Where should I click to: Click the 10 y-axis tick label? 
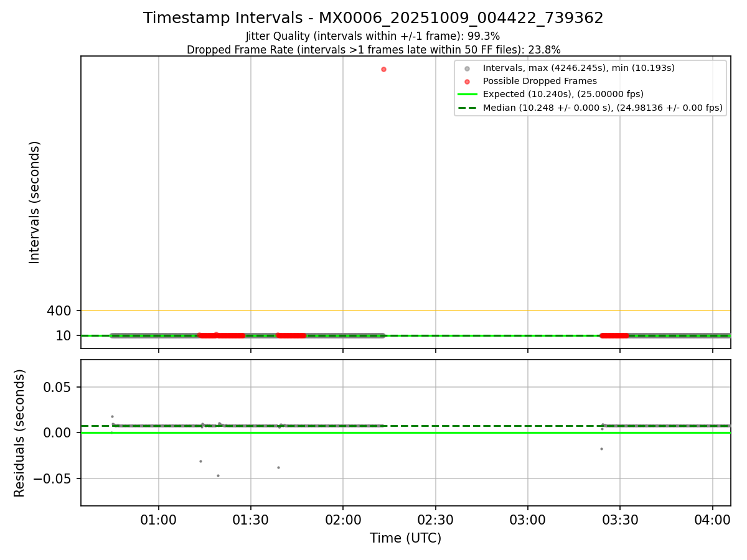63,336
